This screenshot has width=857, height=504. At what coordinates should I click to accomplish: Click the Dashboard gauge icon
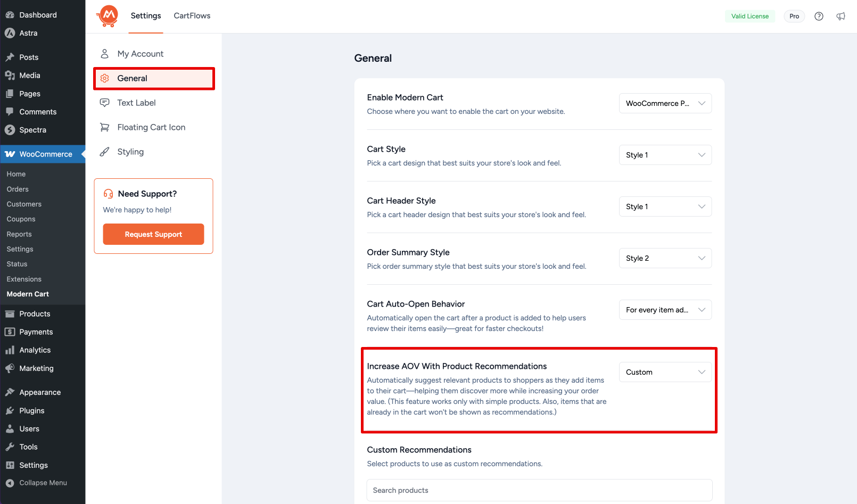(x=10, y=15)
